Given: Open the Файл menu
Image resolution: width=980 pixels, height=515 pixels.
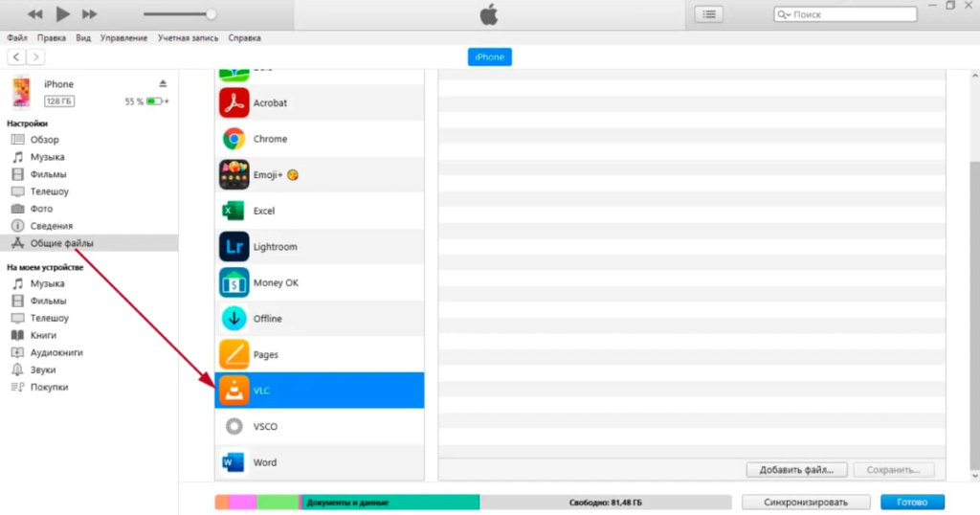Looking at the screenshot, I should click(17, 38).
